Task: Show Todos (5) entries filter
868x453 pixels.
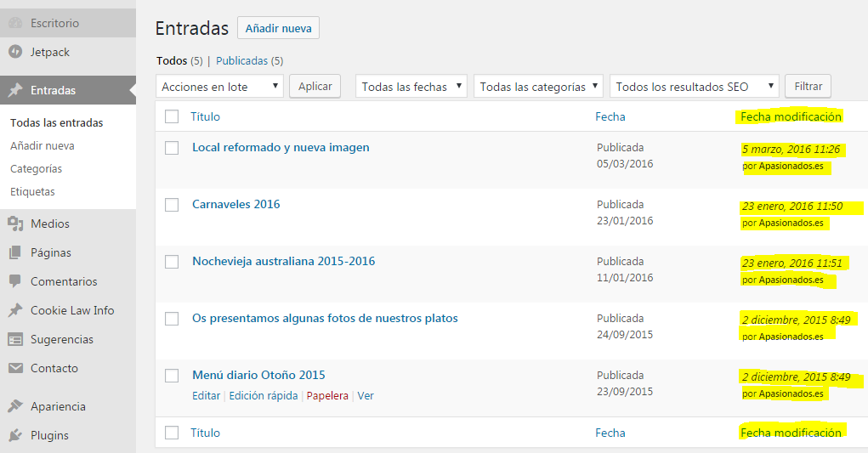Action: (x=179, y=61)
